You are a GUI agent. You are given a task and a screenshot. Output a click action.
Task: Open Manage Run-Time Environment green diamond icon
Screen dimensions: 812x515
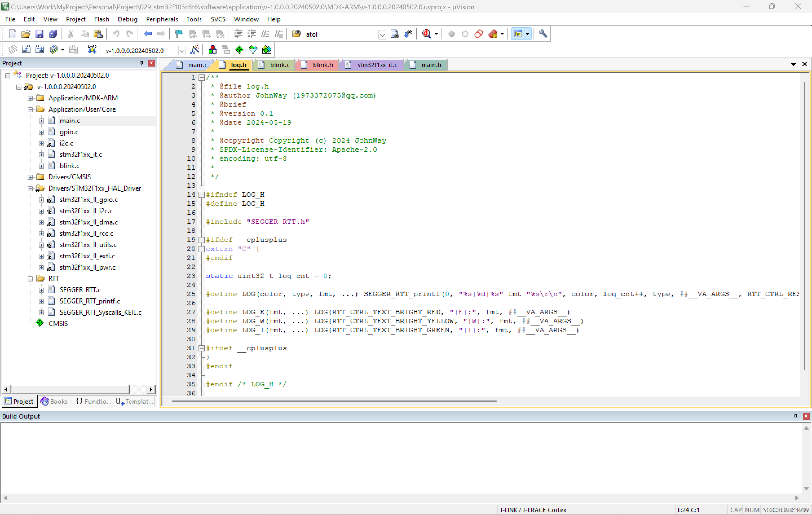pos(239,50)
